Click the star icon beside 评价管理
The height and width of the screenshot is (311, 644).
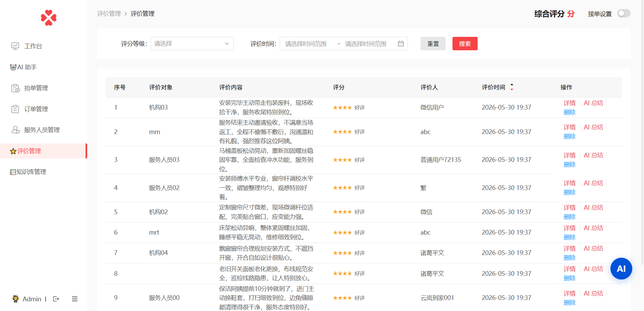(x=13, y=151)
